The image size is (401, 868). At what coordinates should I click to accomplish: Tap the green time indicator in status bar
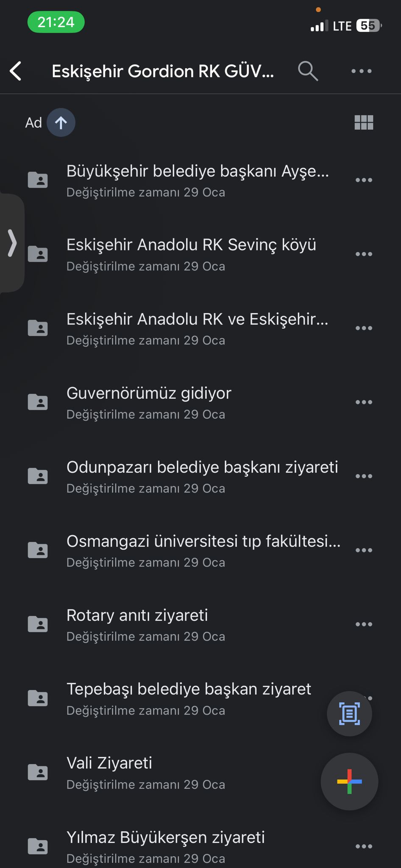[x=56, y=22]
